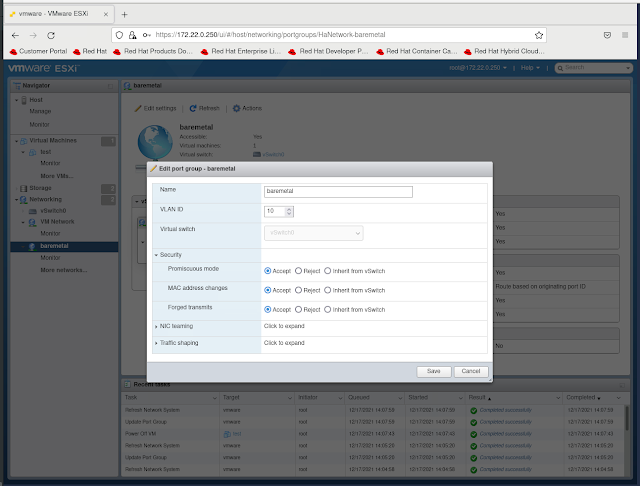Set MAC address changes to Inherit from vSwitch
640x486 pixels.
coord(327,290)
